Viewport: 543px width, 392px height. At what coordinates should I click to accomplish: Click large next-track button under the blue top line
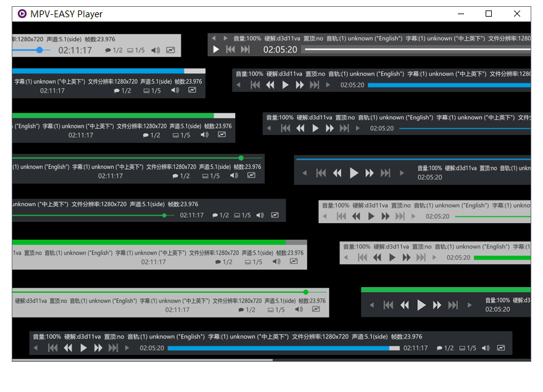[x=386, y=173]
